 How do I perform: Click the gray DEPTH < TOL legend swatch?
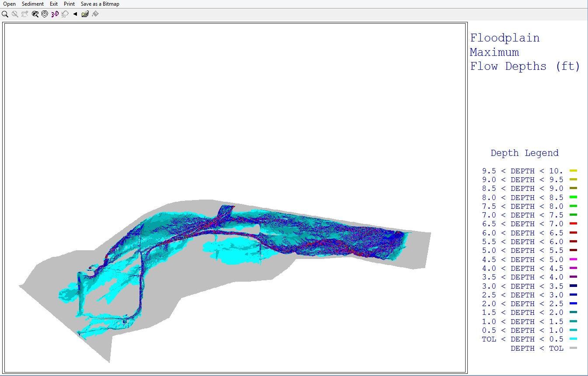573,348
